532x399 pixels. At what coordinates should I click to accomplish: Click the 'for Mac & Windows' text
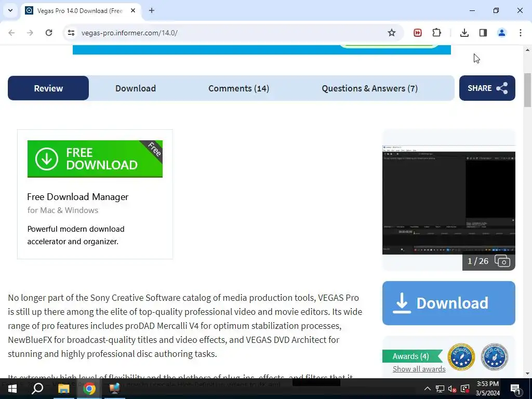click(63, 210)
